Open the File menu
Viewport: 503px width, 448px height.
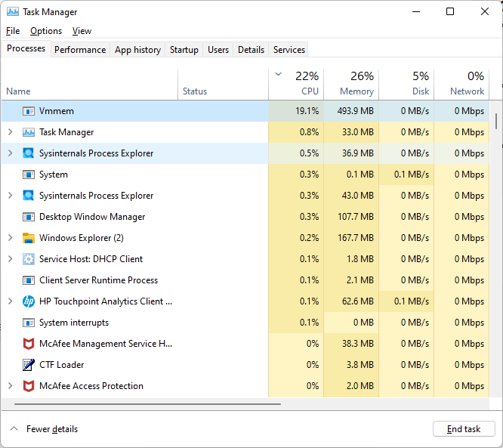point(13,31)
